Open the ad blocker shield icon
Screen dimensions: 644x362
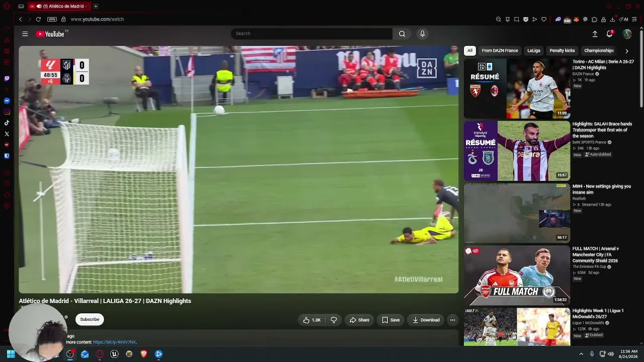526,19
